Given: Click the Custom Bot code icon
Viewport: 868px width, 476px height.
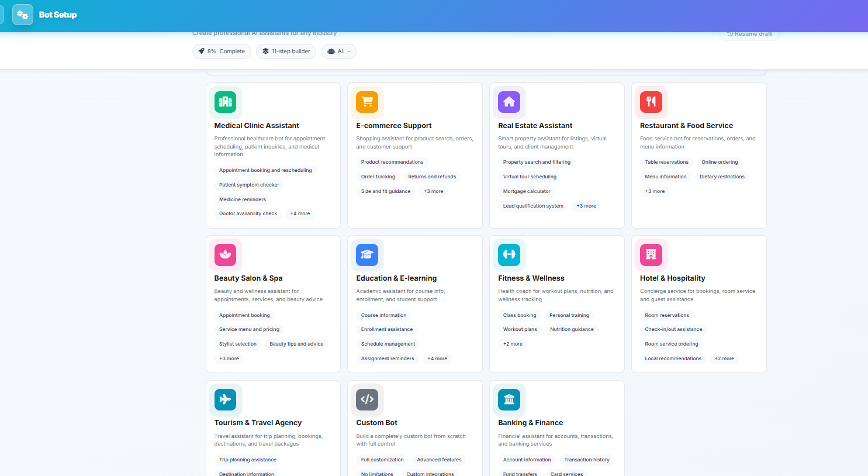Looking at the screenshot, I should pos(367,399).
